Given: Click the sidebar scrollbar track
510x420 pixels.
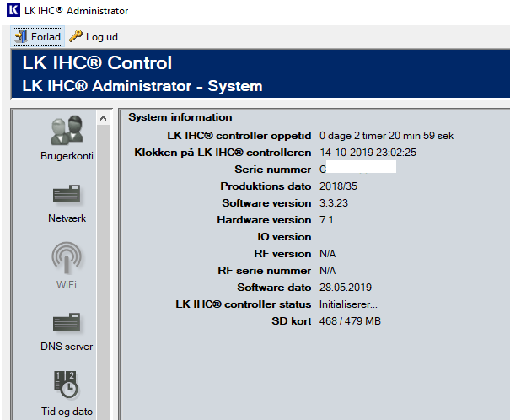Looking at the screenshot, I should pos(103,272).
